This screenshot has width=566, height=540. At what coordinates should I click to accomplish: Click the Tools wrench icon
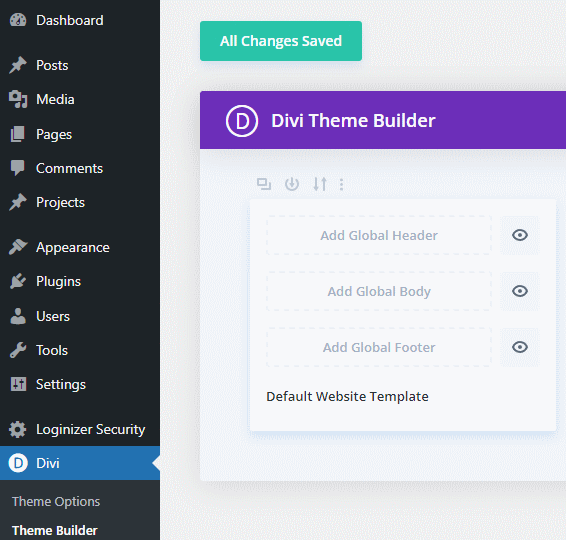[x=18, y=350]
